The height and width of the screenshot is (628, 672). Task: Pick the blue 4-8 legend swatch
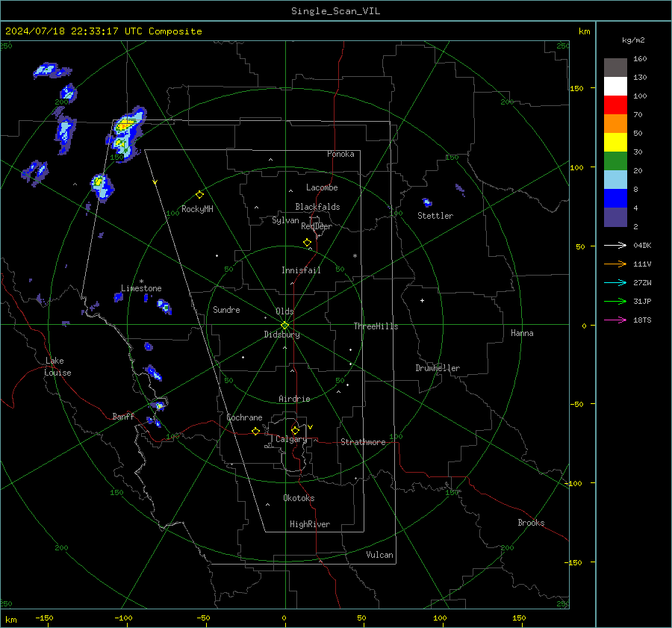click(615, 199)
